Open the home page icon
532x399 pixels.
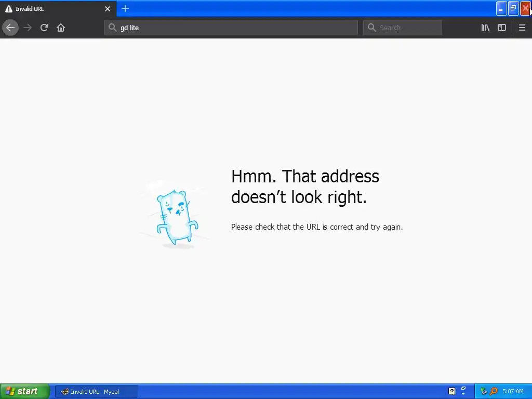point(61,28)
